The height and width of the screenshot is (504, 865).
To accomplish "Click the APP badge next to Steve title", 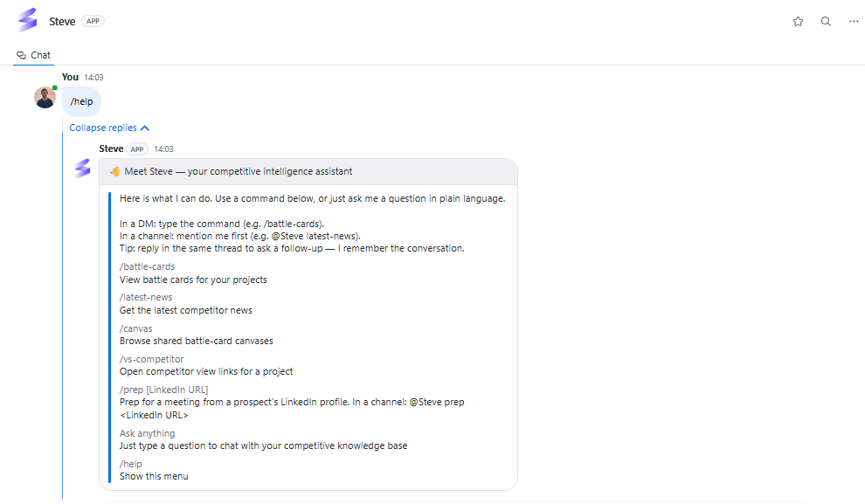I will click(93, 21).
